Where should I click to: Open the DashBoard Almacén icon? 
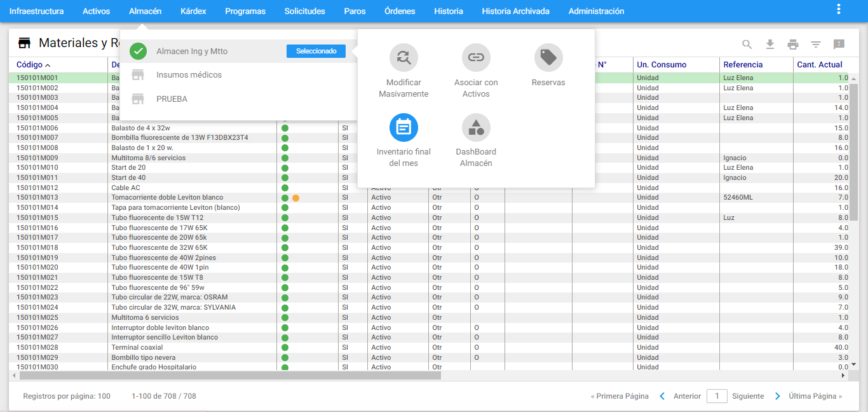[476, 127]
